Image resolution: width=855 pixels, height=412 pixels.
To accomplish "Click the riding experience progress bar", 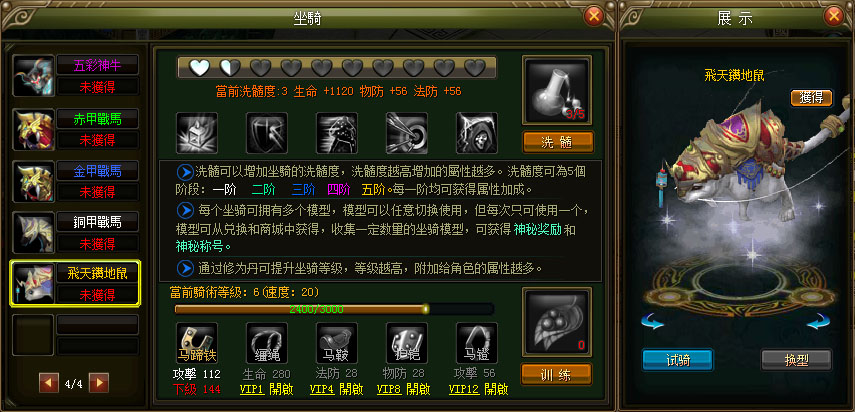I will click(x=334, y=310).
